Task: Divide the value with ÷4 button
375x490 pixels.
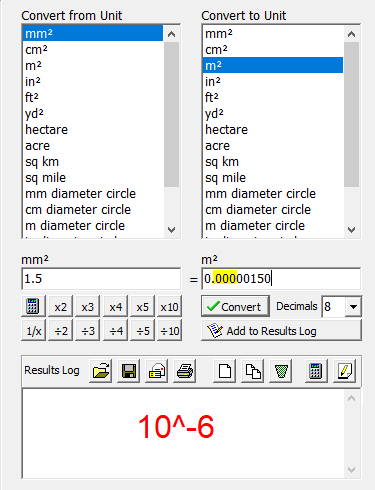Action: click(x=115, y=331)
